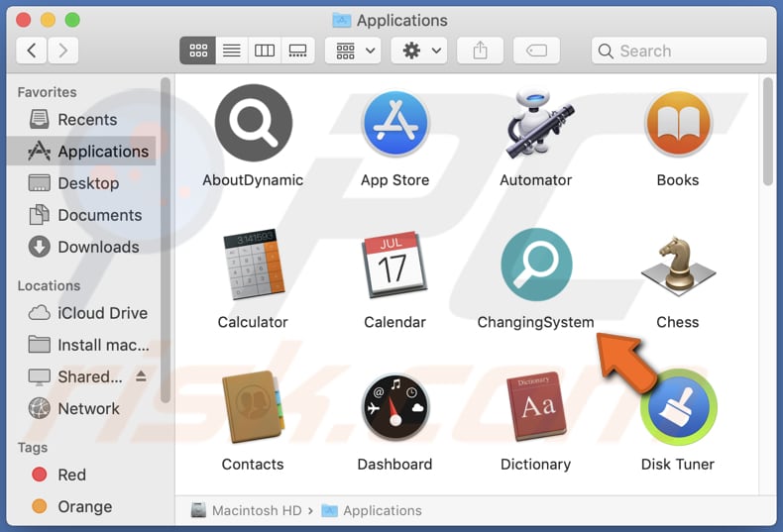Select the Books app icon
Image resolution: width=783 pixels, height=532 pixels.
pos(678,123)
